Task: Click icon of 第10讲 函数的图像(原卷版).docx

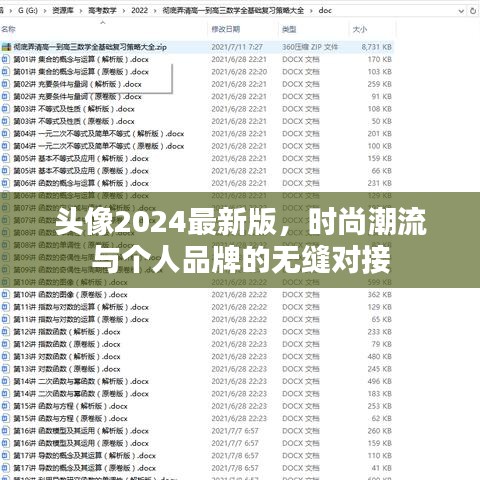Action: [x=5, y=295]
